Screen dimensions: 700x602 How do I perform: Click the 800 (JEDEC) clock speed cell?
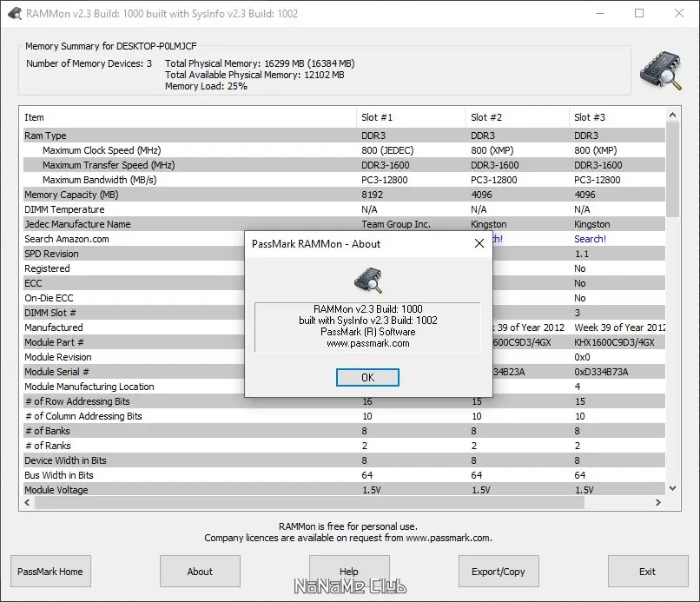click(387, 150)
